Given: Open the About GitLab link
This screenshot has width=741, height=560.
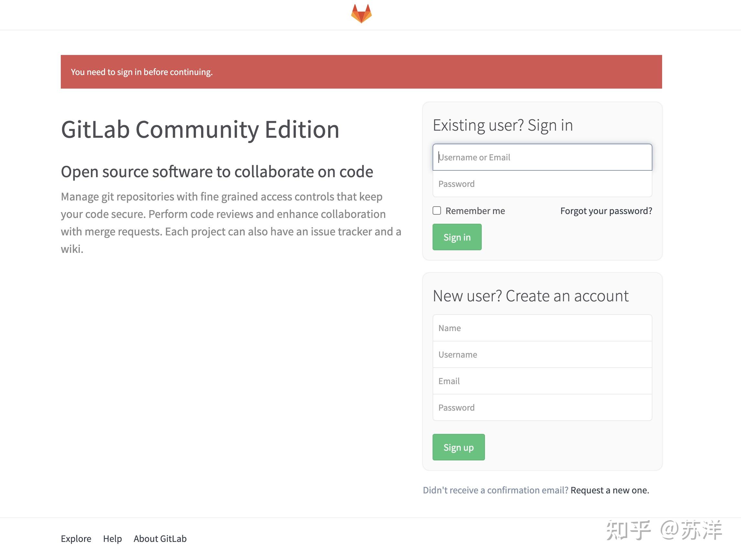Looking at the screenshot, I should (160, 539).
